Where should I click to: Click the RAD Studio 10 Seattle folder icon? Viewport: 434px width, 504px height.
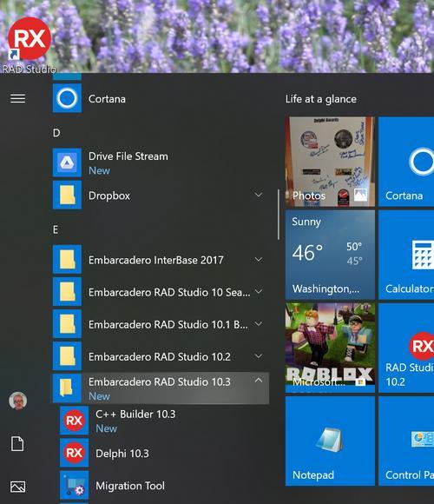point(67,291)
